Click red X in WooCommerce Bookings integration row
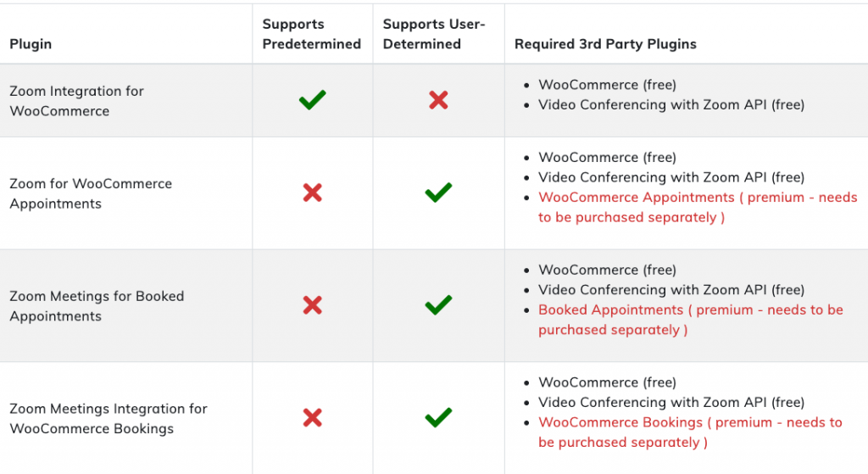 (x=312, y=417)
